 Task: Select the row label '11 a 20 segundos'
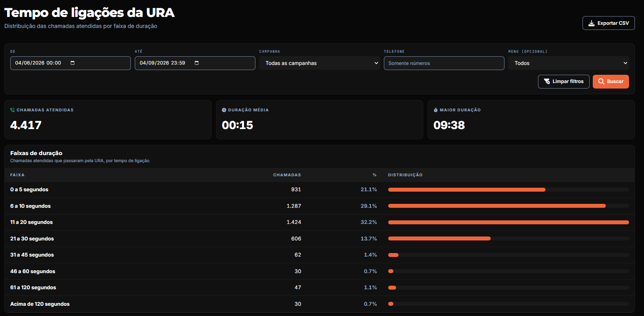(32, 222)
